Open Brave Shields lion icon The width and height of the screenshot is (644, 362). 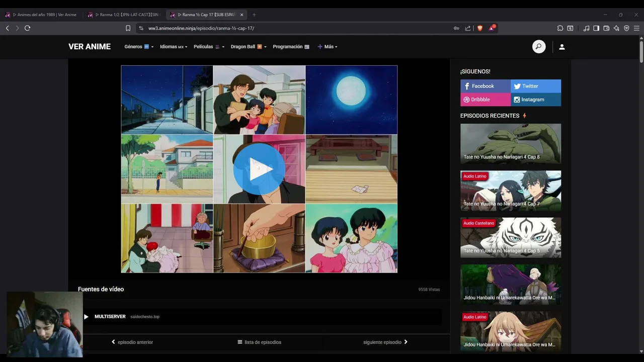(479, 28)
